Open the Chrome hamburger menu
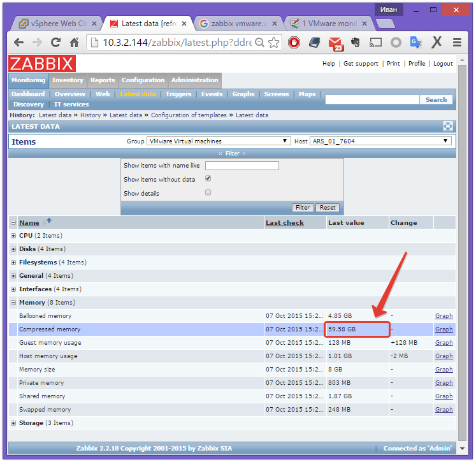The width and height of the screenshot is (476, 462). [457, 43]
